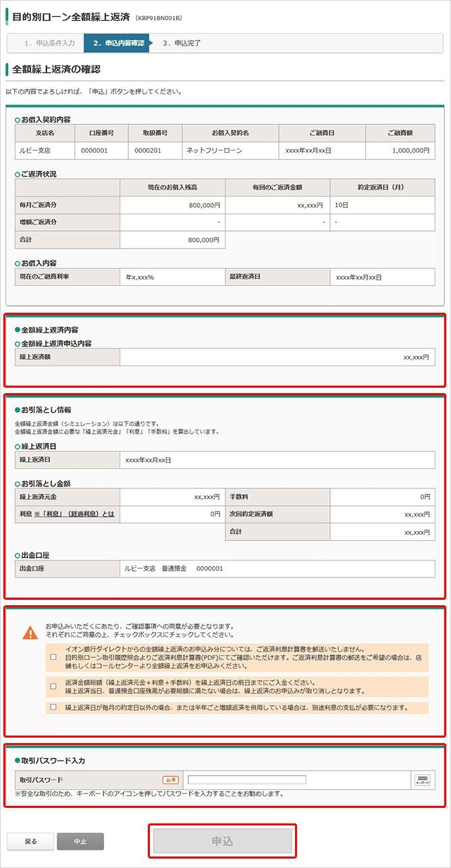This screenshot has width=451, height=868.
Task: Open the software keyboard icon
Action: click(423, 780)
